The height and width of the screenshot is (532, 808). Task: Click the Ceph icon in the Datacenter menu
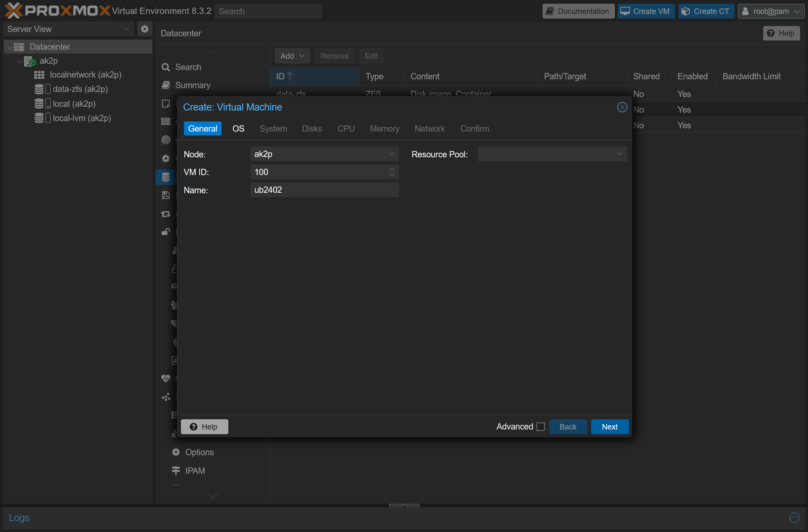[166, 140]
